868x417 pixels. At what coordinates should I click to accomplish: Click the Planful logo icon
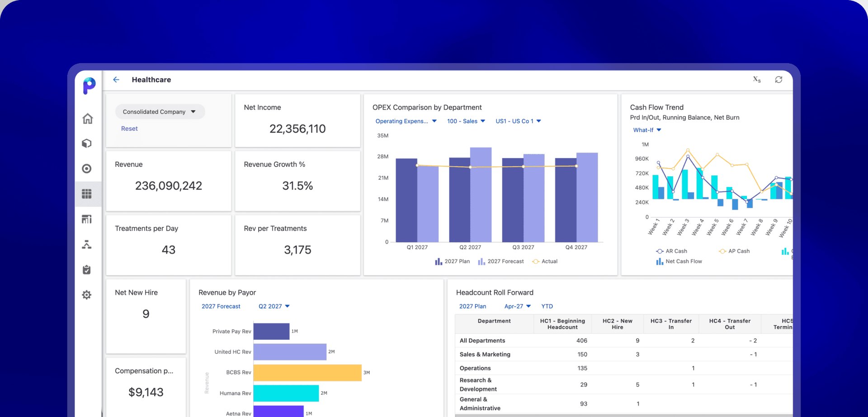click(x=89, y=85)
